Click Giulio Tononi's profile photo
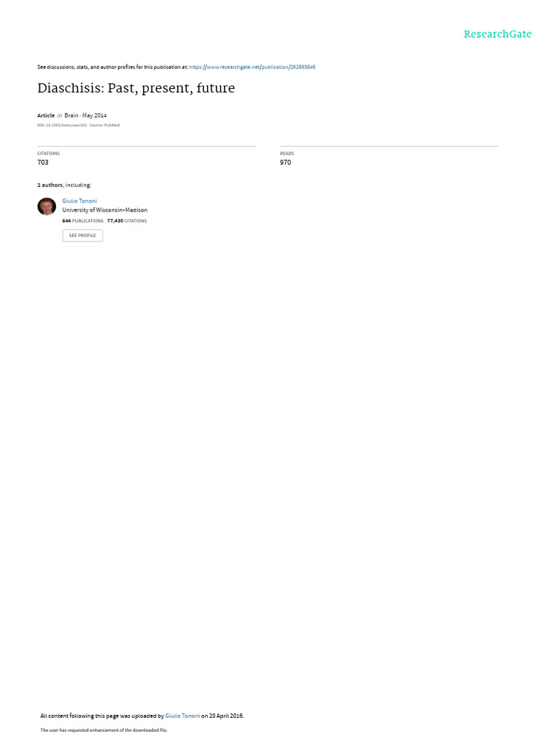The width and height of the screenshot is (560, 747). [x=47, y=206]
